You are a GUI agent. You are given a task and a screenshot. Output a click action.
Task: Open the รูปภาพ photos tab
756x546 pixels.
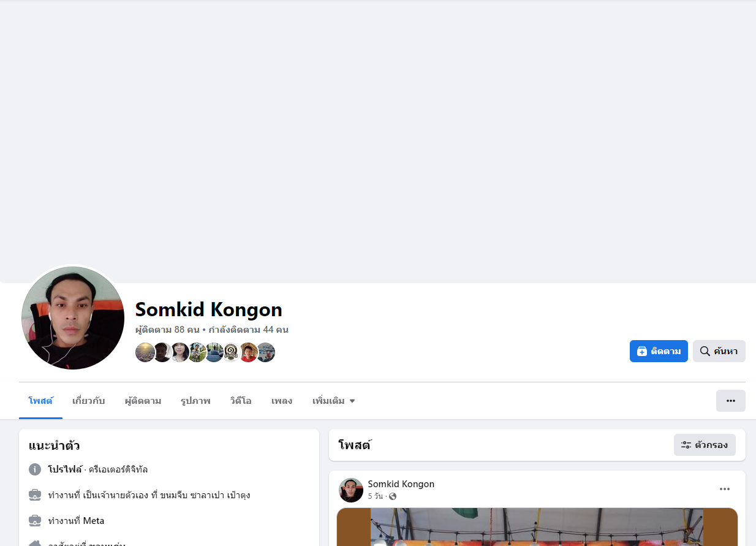click(195, 401)
